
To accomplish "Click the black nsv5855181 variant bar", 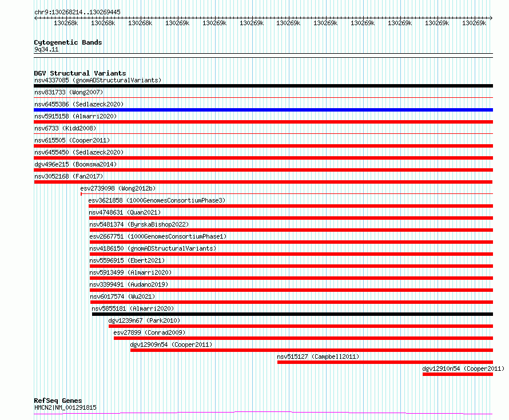I will coord(292,314).
